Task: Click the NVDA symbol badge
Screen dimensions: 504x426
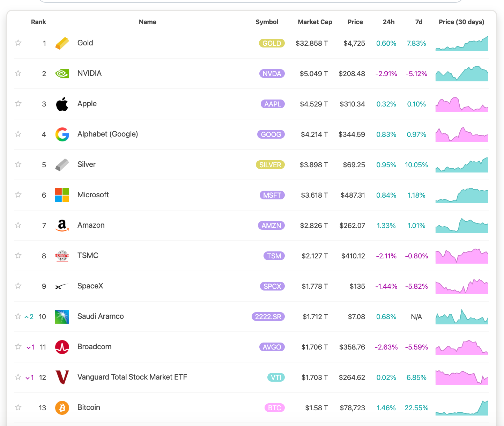Action: click(x=272, y=74)
